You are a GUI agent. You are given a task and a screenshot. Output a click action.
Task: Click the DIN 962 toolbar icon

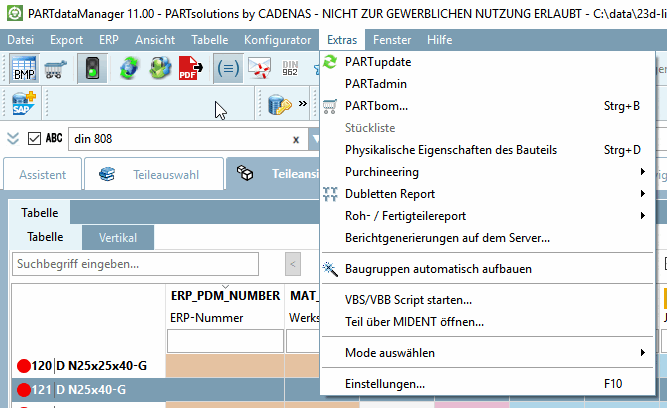[290, 68]
